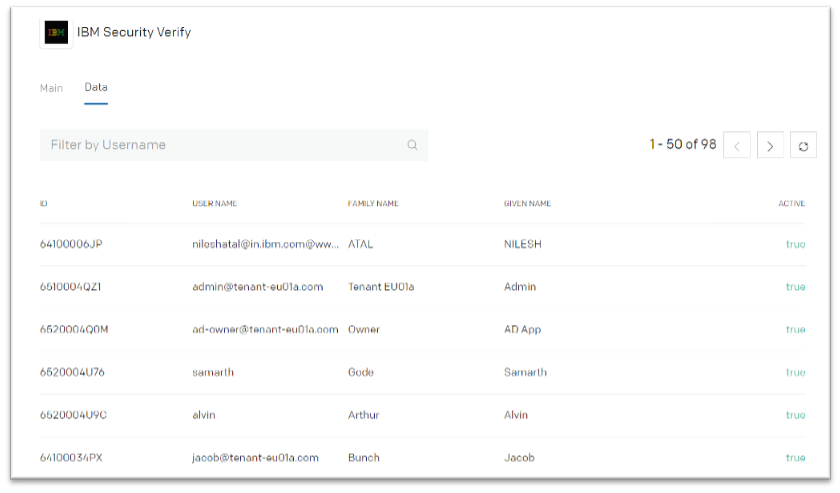Open row with ID 64100006JP
The height and width of the screenshot is (493, 840).
(422, 244)
